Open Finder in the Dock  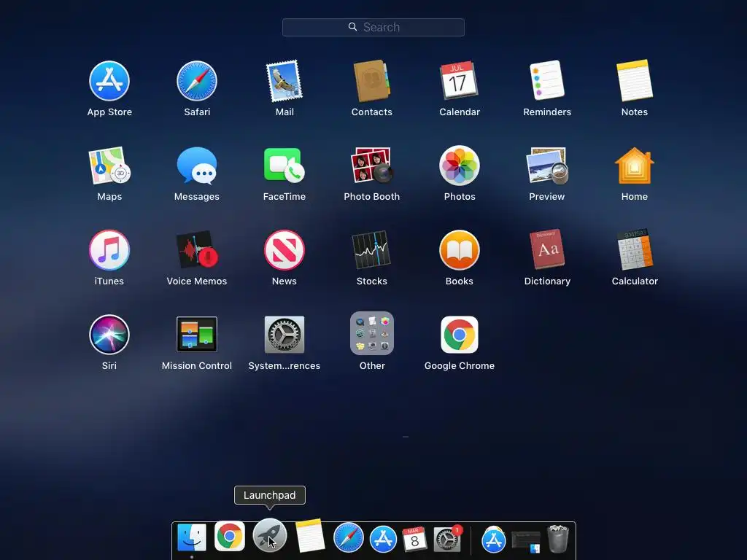pos(192,537)
